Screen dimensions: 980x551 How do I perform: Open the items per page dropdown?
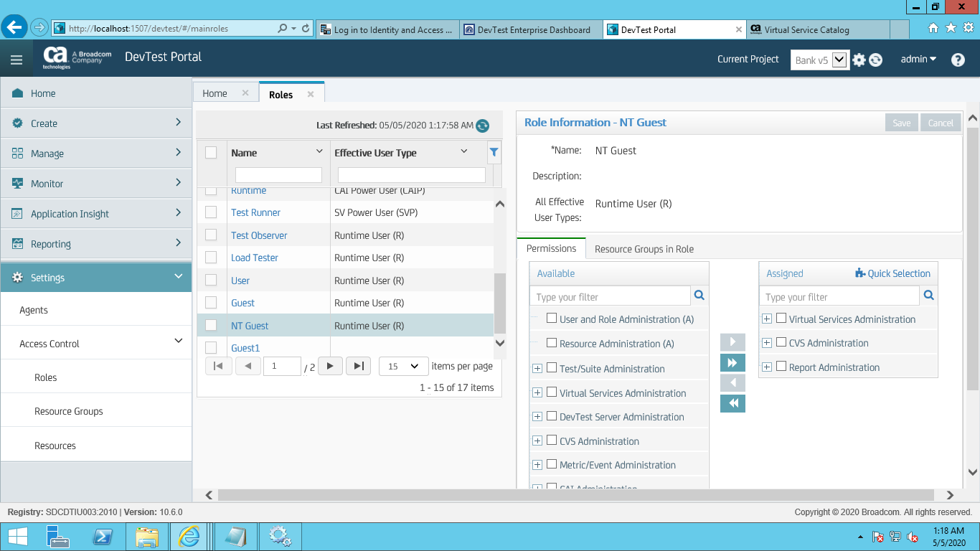pyautogui.click(x=403, y=366)
